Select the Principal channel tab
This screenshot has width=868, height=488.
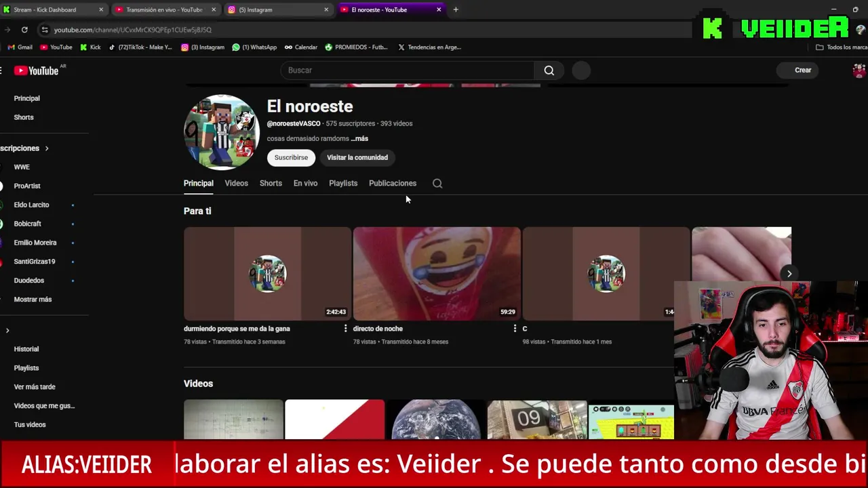(x=199, y=183)
